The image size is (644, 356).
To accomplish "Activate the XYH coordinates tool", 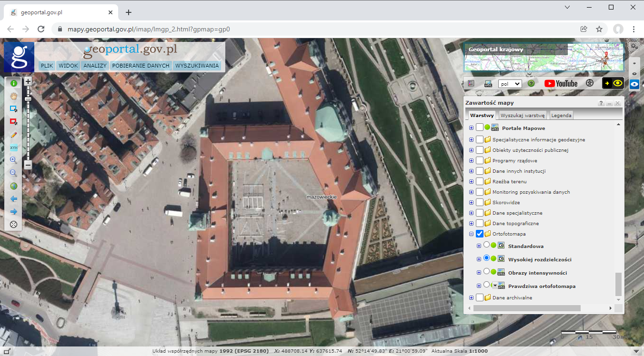I will click(x=13, y=148).
